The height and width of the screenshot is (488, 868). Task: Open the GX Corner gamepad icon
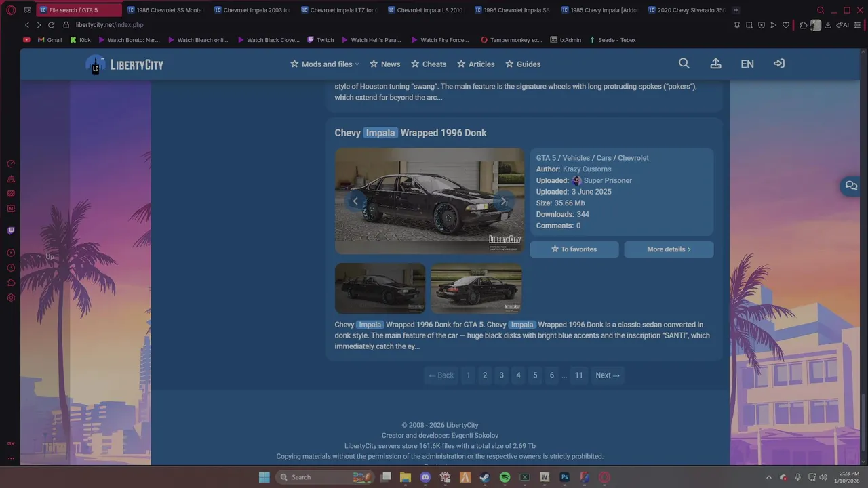(x=27, y=10)
